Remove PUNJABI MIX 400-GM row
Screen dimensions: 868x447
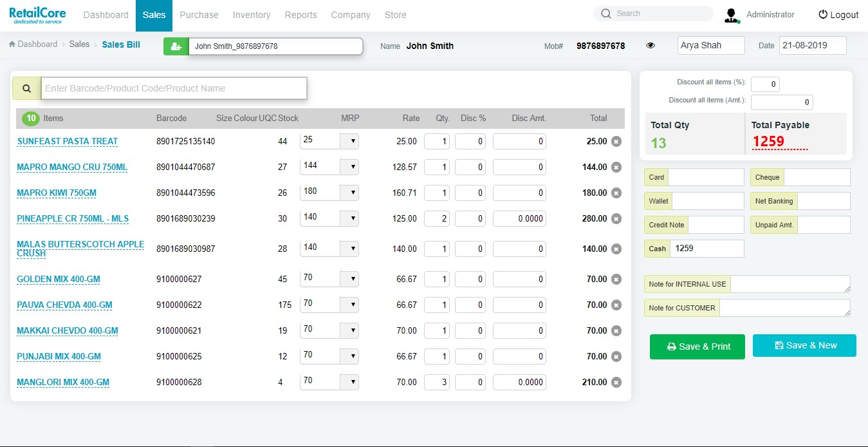[616, 357]
